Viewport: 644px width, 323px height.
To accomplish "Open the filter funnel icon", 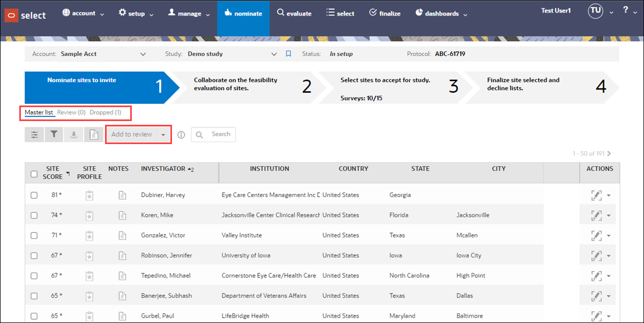I will [54, 134].
